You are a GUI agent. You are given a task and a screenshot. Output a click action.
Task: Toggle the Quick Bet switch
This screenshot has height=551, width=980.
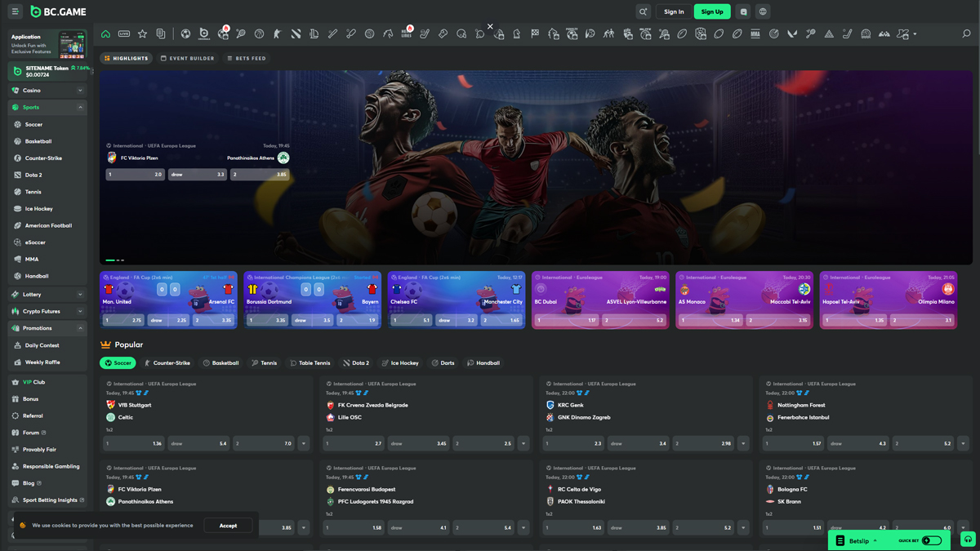coord(932,540)
